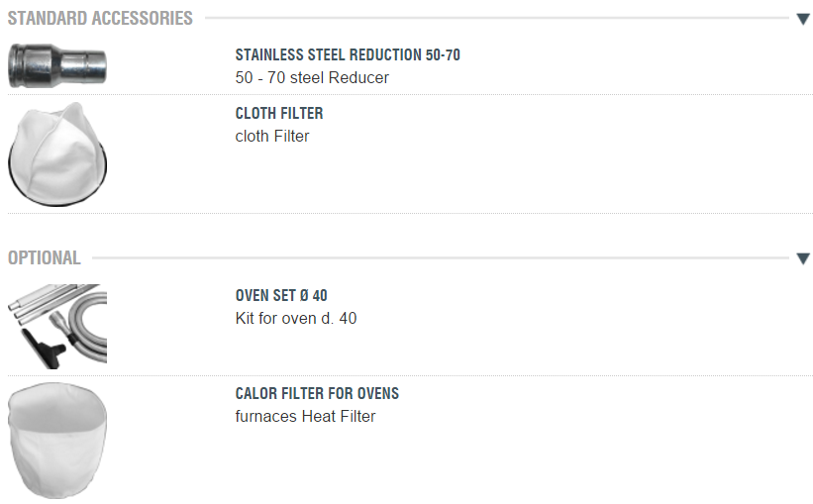Collapse the Optional section arrow
Image resolution: width=813 pixels, height=504 pixels.
click(x=803, y=258)
